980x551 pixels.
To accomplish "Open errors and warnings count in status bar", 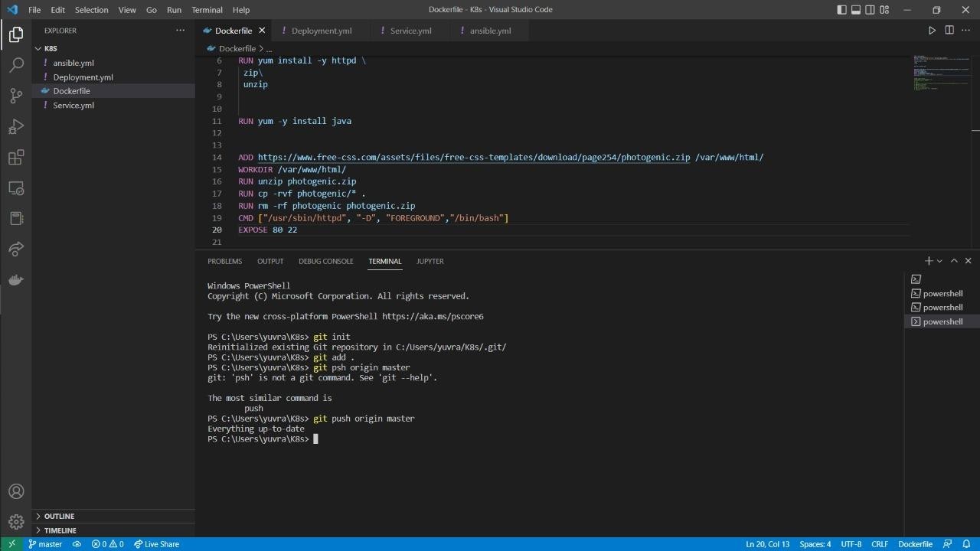I will tap(108, 544).
